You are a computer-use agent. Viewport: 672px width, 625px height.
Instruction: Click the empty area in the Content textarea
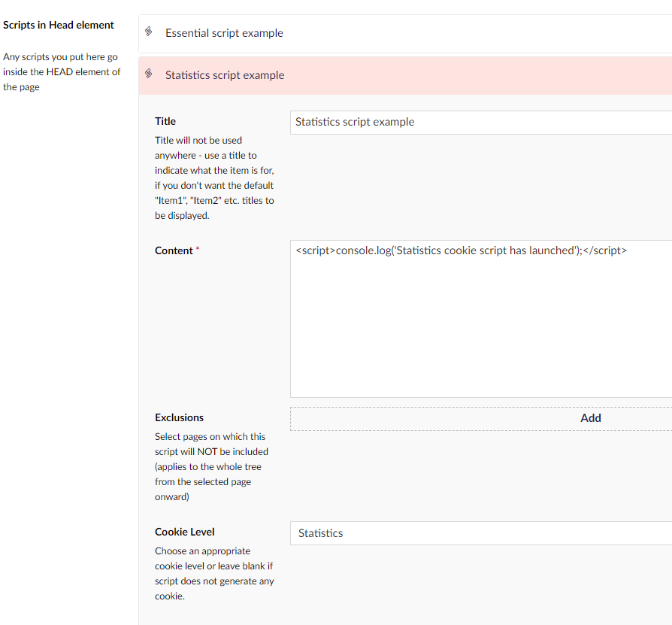tap(480, 331)
